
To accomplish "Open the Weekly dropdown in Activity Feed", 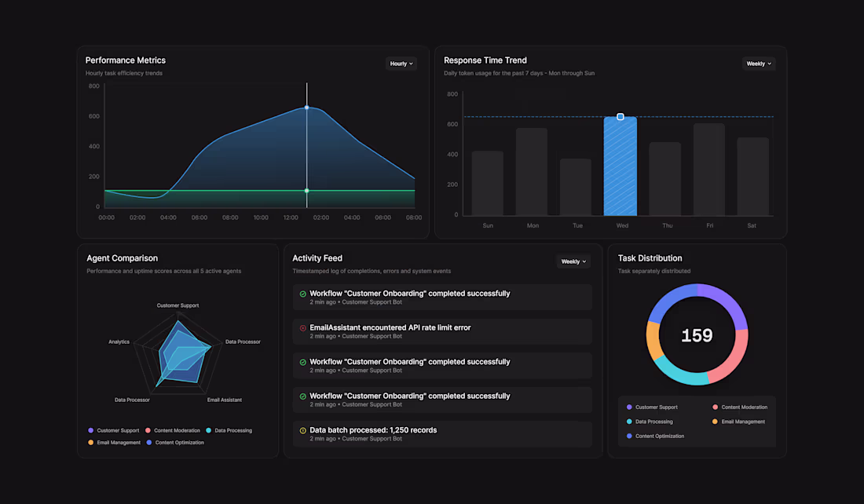I will 573,261.
